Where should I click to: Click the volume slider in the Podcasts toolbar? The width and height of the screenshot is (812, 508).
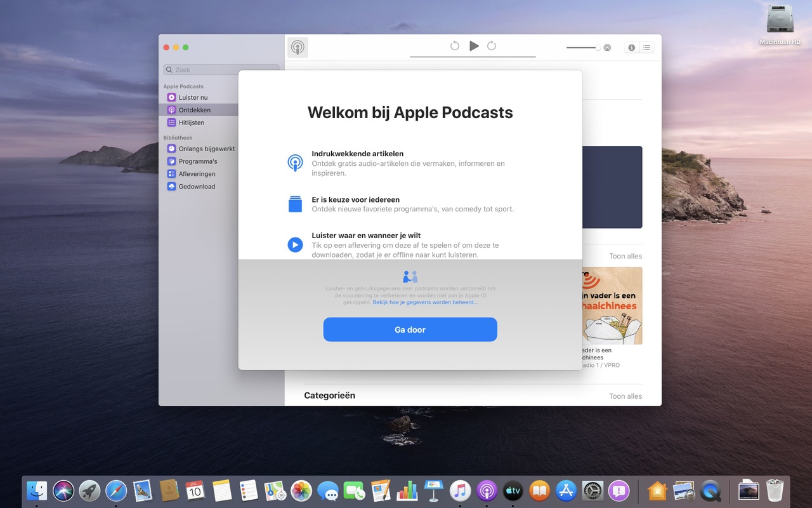(583, 48)
